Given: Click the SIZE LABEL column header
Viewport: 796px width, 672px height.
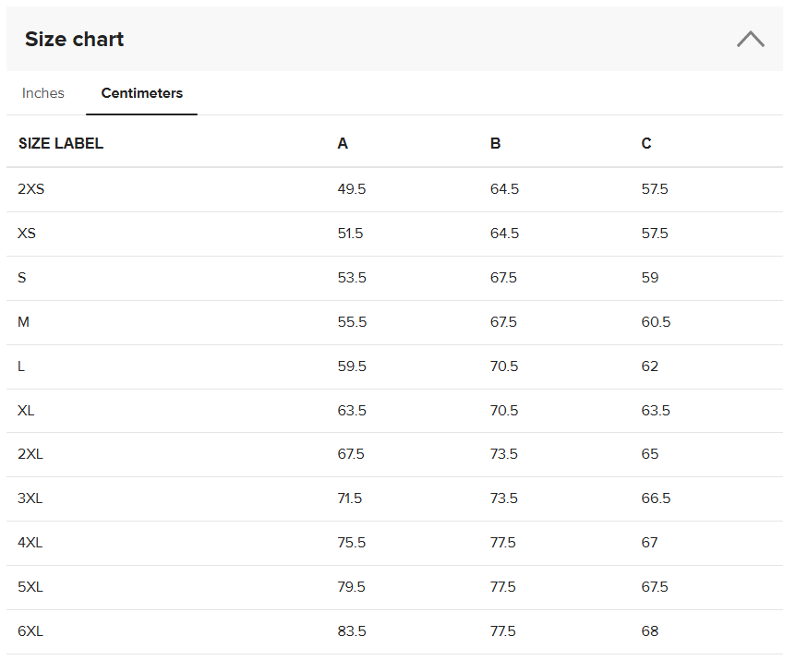Looking at the screenshot, I should tap(61, 143).
